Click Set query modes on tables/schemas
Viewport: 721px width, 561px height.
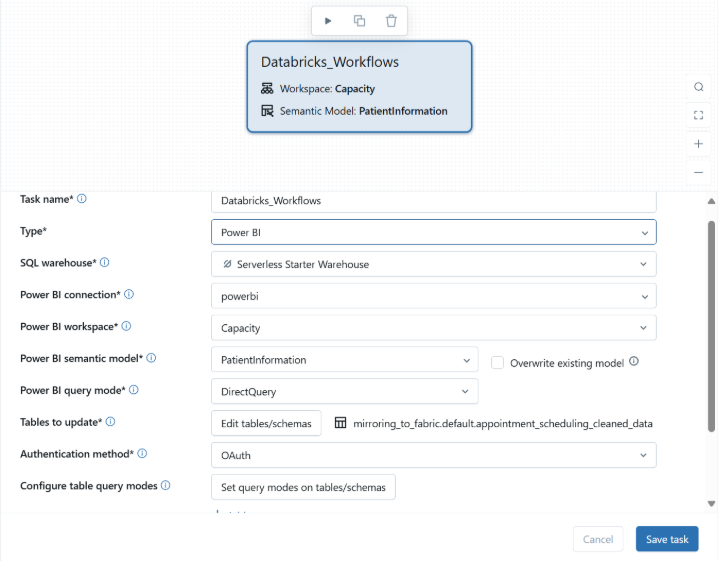(303, 487)
